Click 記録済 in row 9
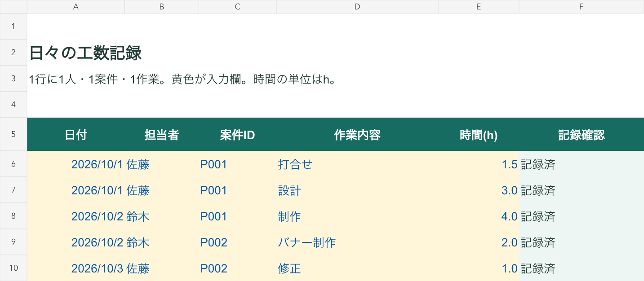 582,242
